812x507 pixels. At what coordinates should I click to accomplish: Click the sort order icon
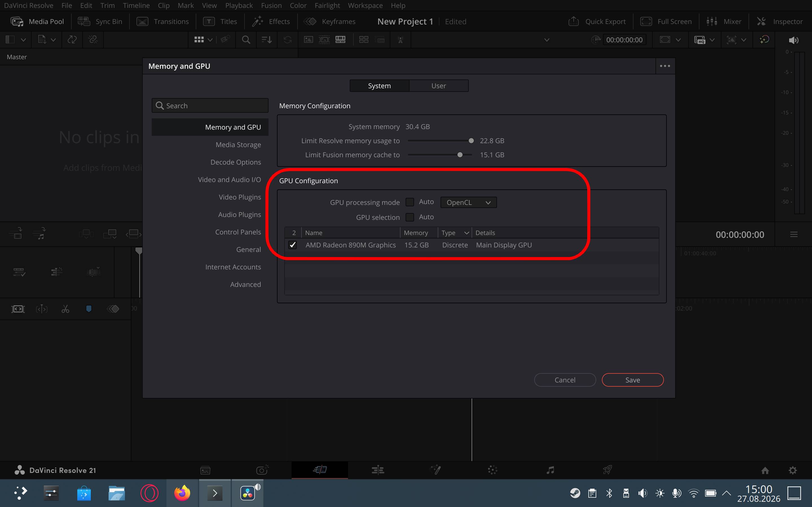[x=267, y=39]
